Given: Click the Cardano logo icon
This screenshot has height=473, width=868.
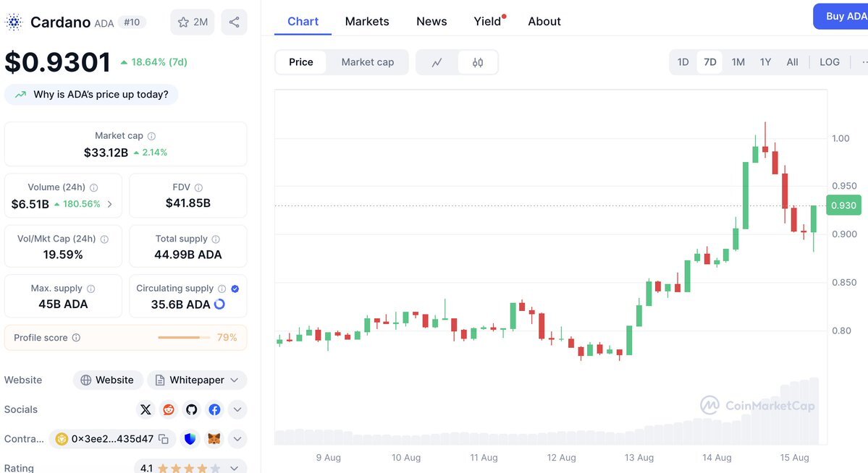Looking at the screenshot, I should pyautogui.click(x=14, y=22).
